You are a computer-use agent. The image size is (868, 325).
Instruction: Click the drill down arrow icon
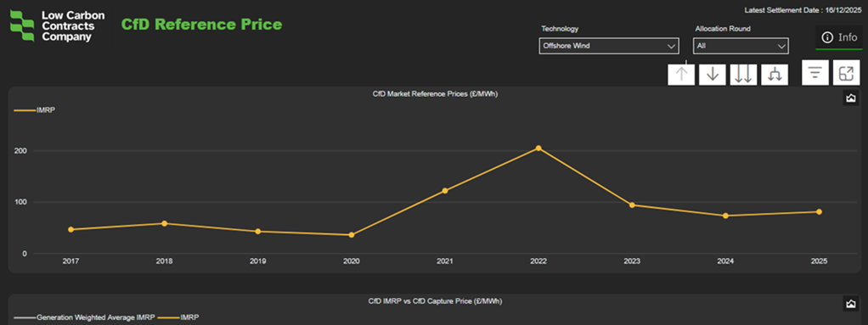(713, 74)
